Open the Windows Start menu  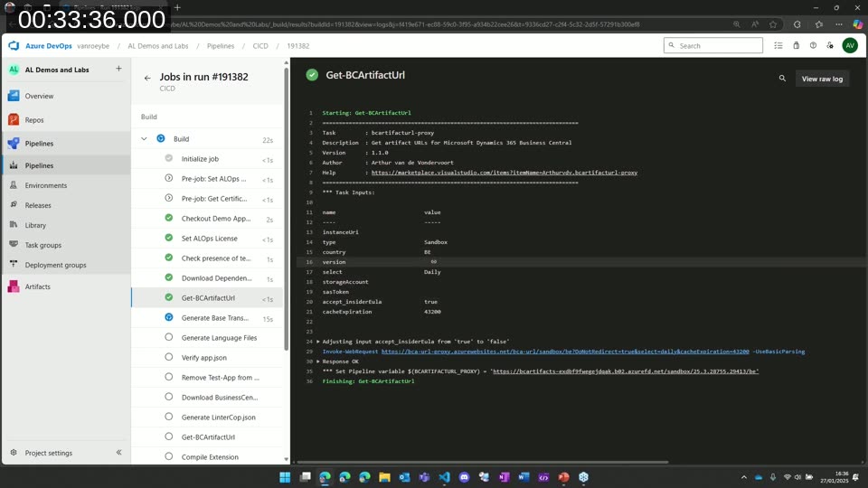(285, 477)
